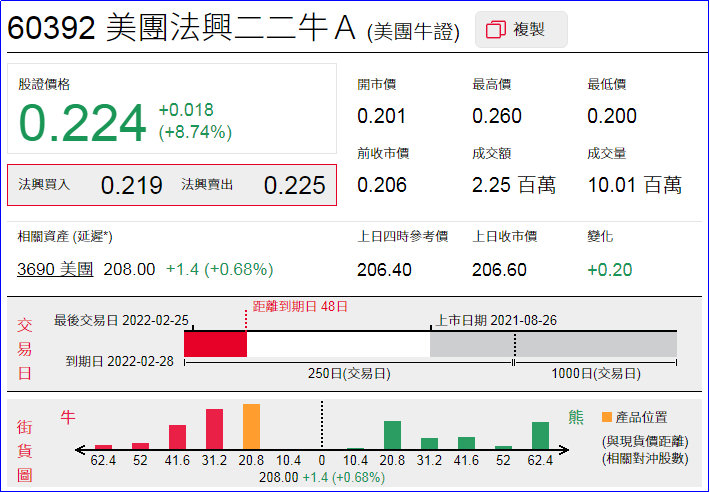Screen dimensions: 710x492
Task: Click the 到期日 2022-02-28 label
Action: tap(120, 361)
